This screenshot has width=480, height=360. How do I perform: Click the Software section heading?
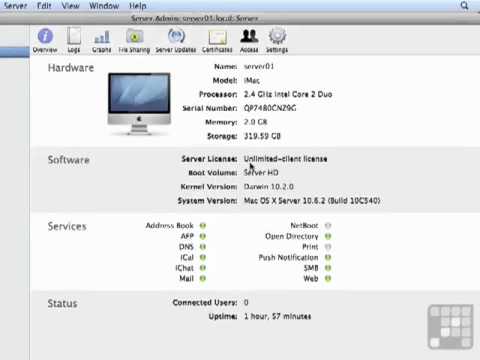pyautogui.click(x=69, y=160)
